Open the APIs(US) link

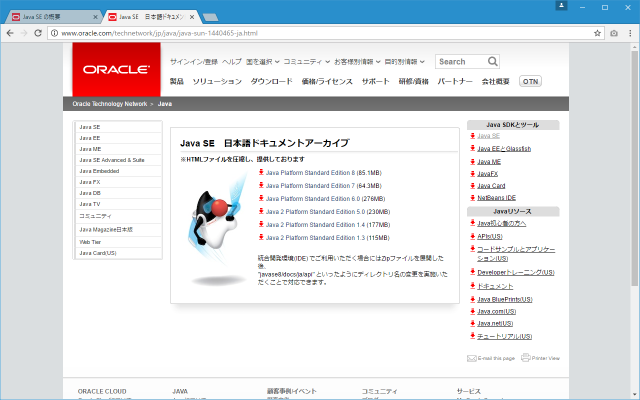pyautogui.click(x=490, y=236)
